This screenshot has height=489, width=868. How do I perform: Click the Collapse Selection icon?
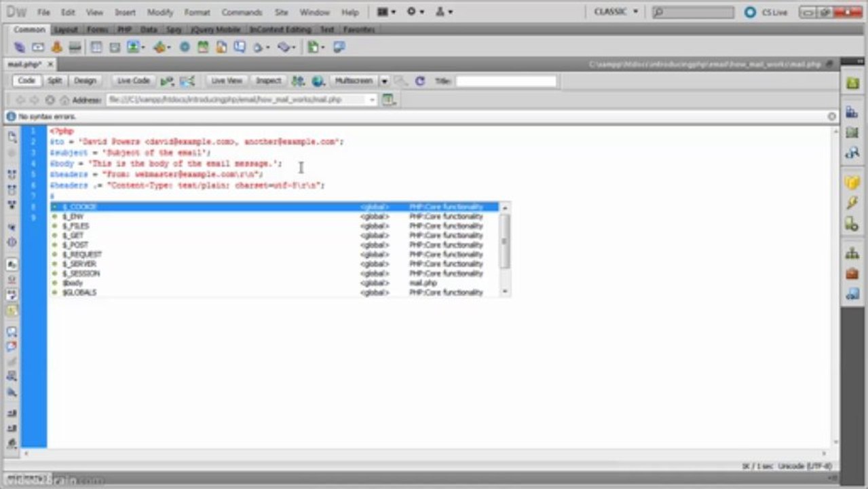(x=12, y=189)
